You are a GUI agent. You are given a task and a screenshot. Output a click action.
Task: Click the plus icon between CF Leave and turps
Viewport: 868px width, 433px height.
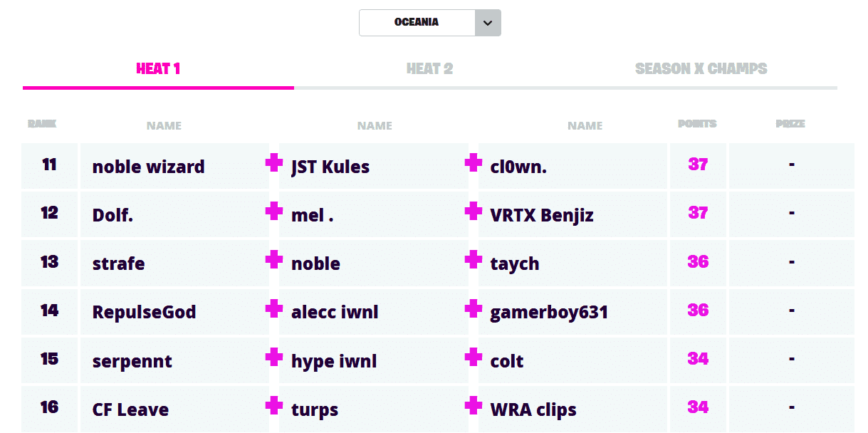coord(274,406)
